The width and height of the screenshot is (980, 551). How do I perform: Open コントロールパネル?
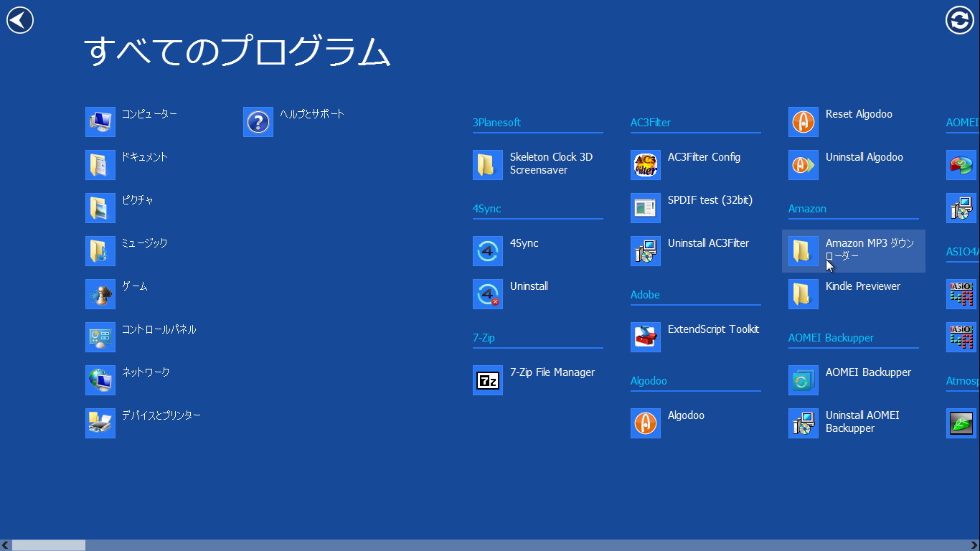pos(143,336)
